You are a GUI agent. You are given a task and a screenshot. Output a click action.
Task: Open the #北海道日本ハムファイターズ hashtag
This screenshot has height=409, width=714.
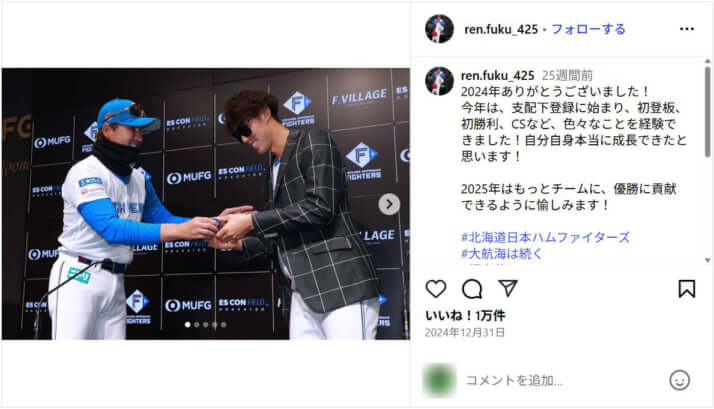pos(545,237)
